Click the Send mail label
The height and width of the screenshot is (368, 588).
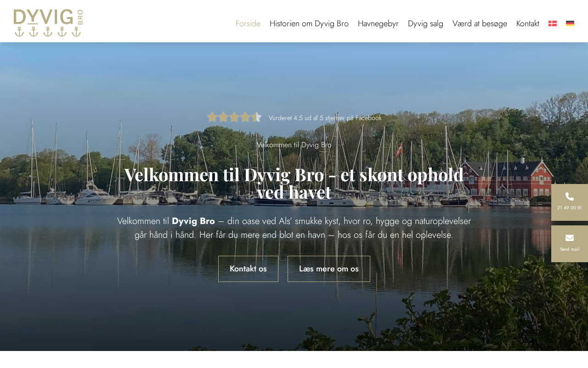570,249
